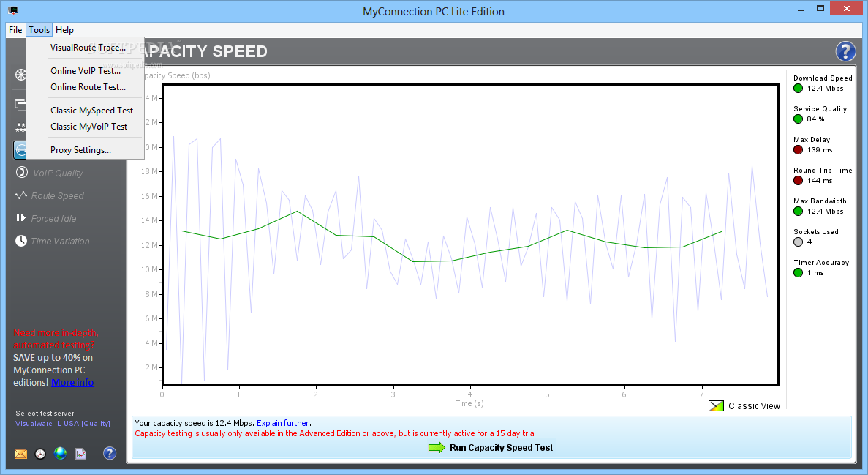Click the Max Bandwidth 12.4 Mbps value
This screenshot has width=868, height=475.
[x=826, y=212]
